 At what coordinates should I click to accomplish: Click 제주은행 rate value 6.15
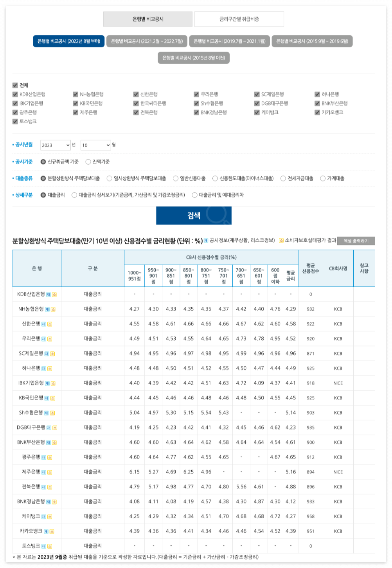pyautogui.click(x=134, y=472)
